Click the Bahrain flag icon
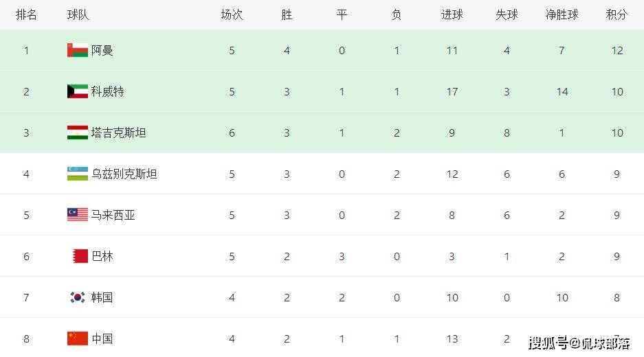Viewport: 644px width, 357px height. (x=80, y=256)
